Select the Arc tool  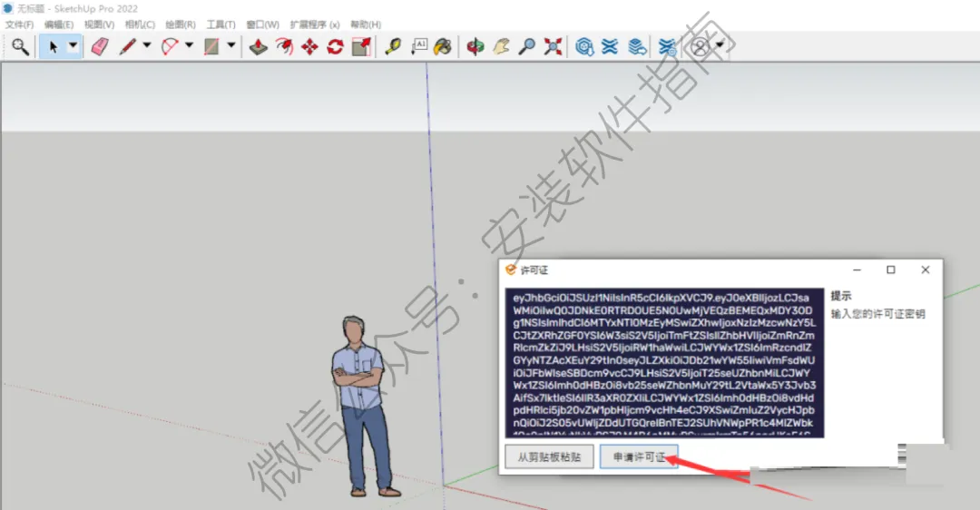[170, 47]
